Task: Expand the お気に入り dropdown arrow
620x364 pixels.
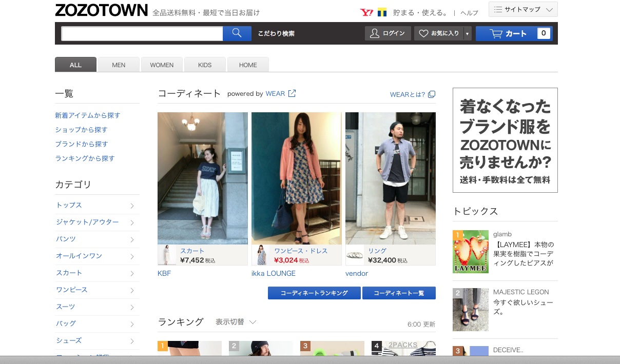Action: coord(467,33)
